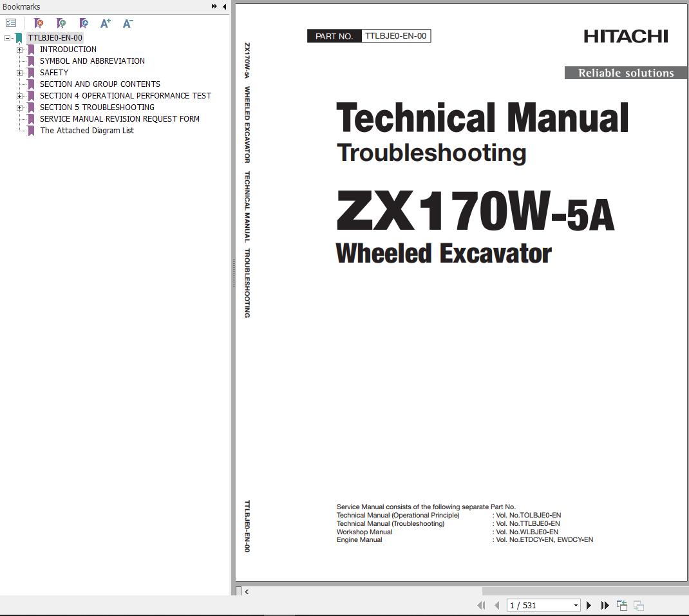
Task: Click Vol. No.WLBJE0-EN text
Action: [x=527, y=532]
